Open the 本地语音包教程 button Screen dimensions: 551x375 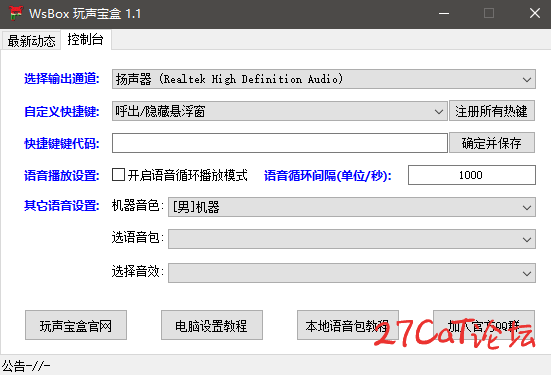[348, 325]
